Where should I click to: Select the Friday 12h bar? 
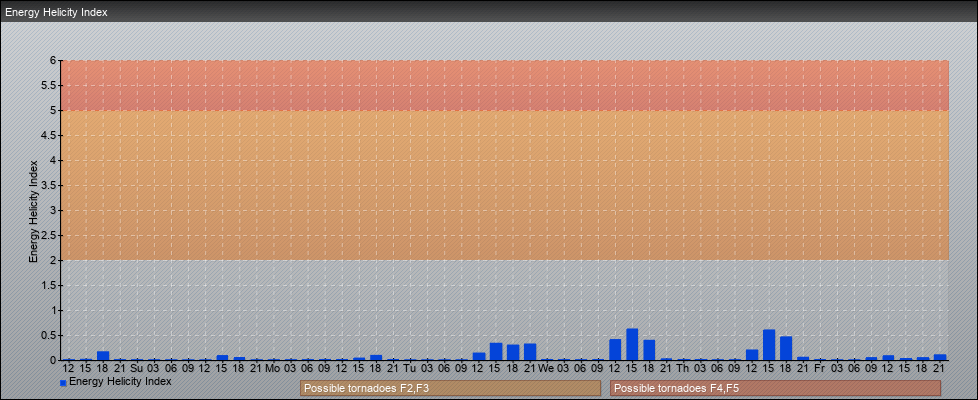point(888,358)
